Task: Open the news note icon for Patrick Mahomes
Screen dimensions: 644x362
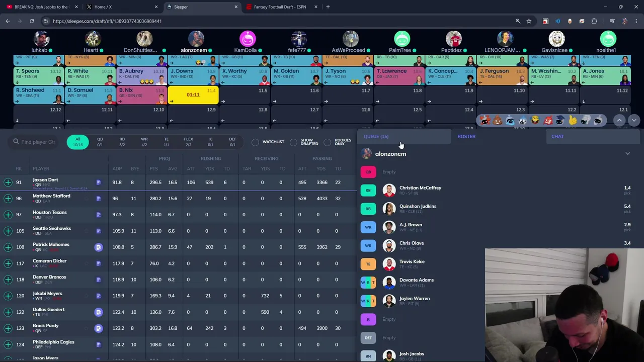Action: 99,247
